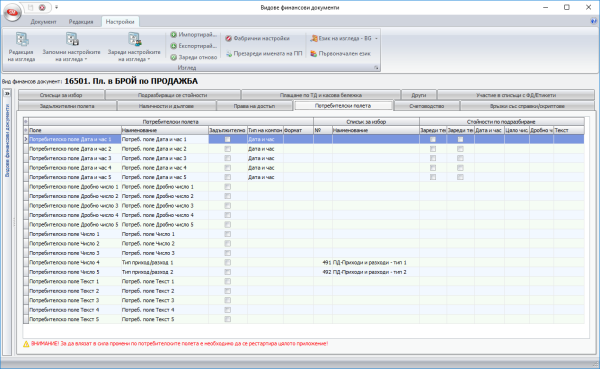Click the Задължително column header
Viewport: 600px width, 369px height.
228,130
